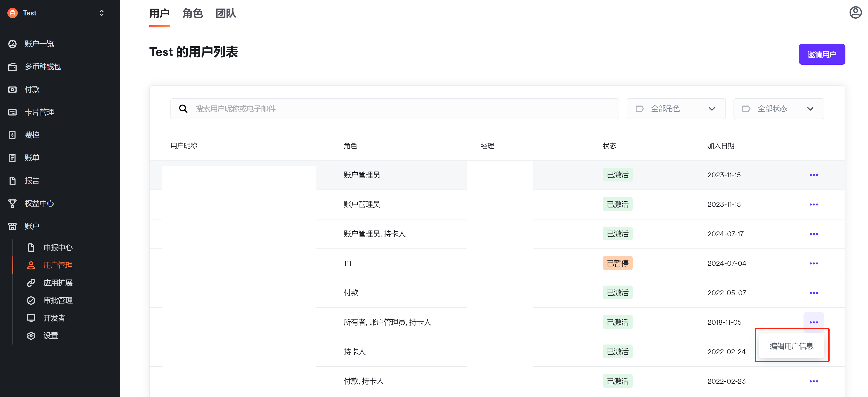
Task: Open the Test workspace switcher
Action: [x=101, y=13]
